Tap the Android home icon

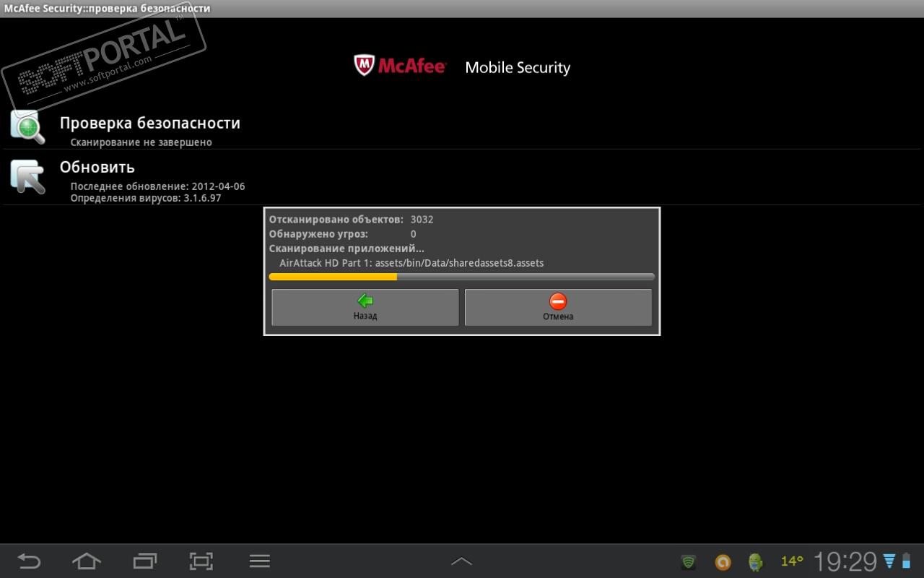(x=87, y=561)
